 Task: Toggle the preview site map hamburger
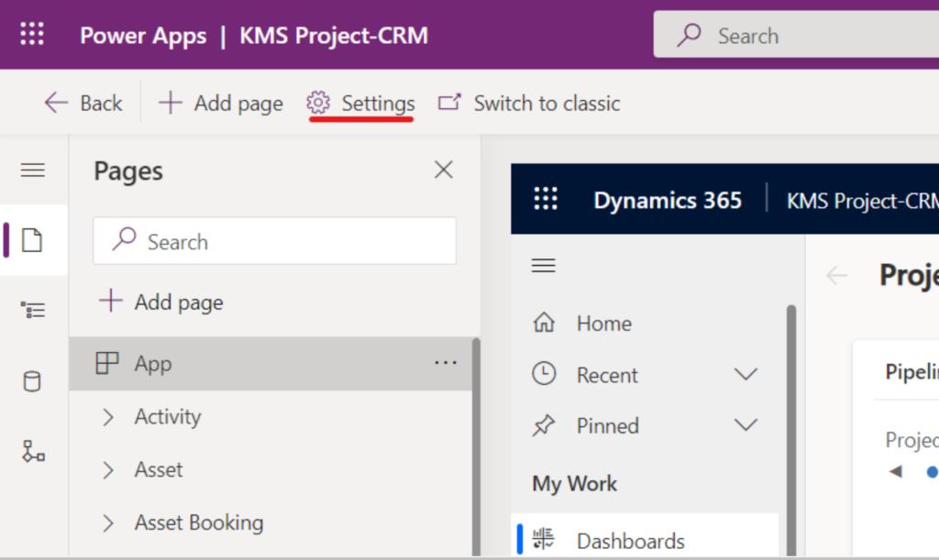click(x=543, y=265)
